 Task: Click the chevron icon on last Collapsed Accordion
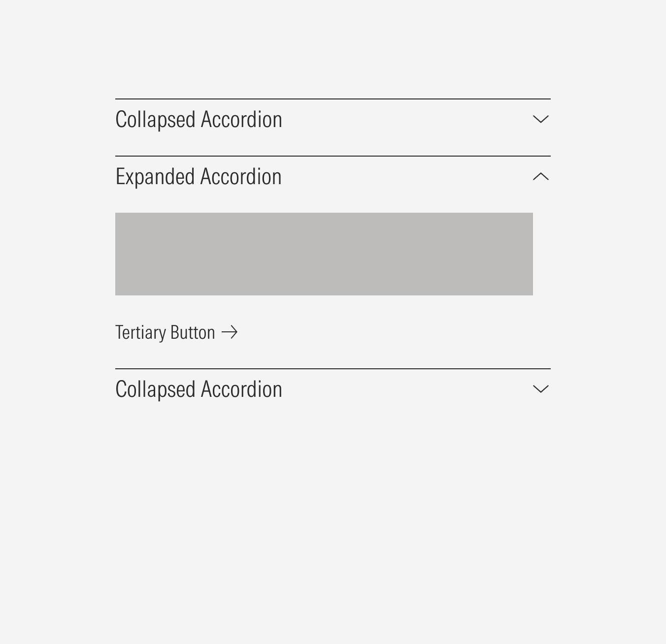tap(540, 388)
